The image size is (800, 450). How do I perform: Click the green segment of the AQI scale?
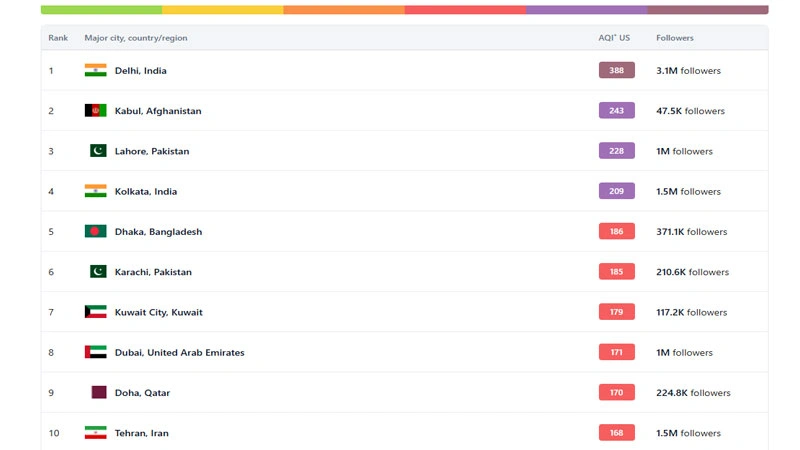[101, 10]
